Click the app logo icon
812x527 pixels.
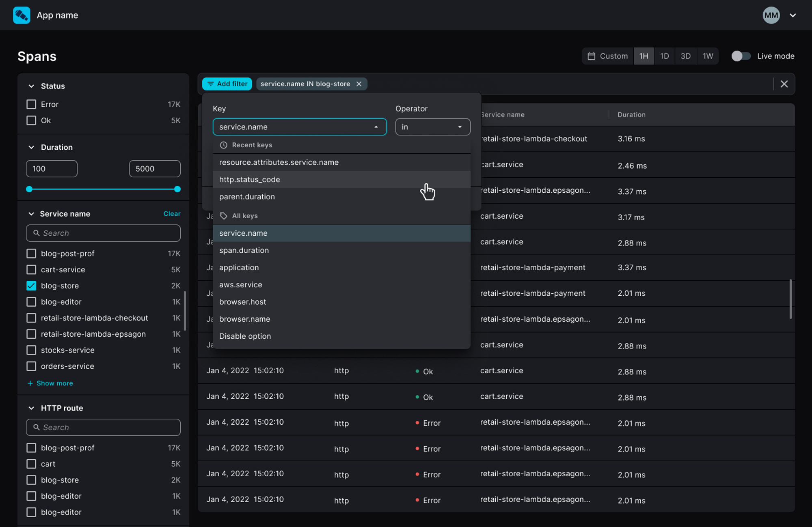22,15
